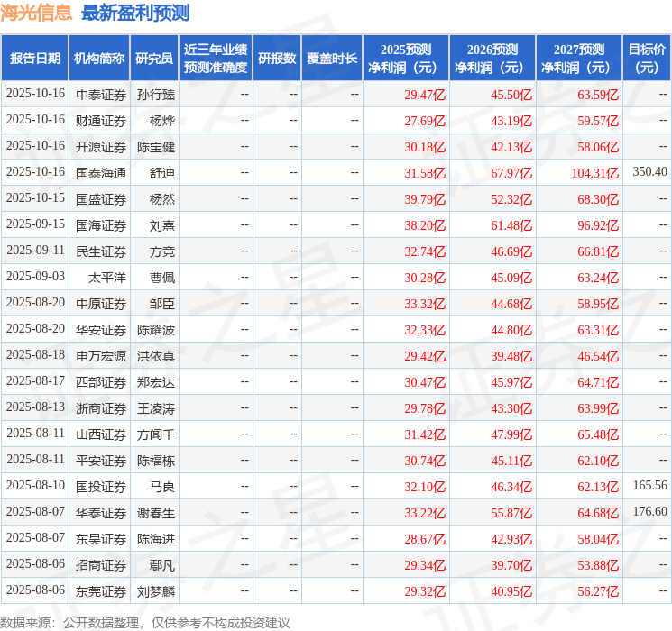Select 国泰海通 institution cell
The image size is (672, 631).
[101, 173]
